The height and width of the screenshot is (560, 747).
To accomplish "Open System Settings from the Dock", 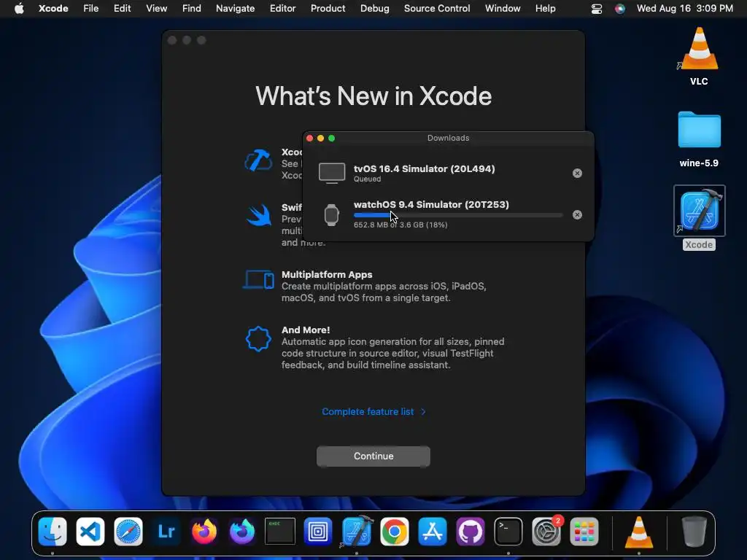I will click(x=546, y=531).
